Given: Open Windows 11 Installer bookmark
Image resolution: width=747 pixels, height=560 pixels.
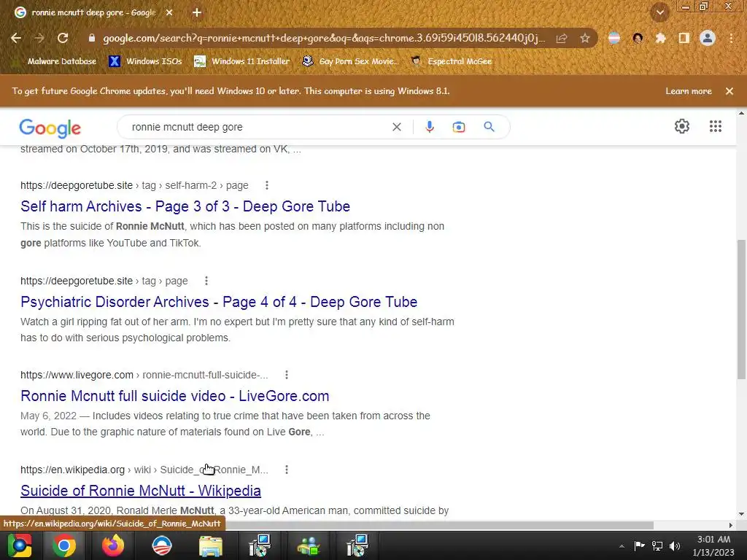Looking at the screenshot, I should [242, 61].
